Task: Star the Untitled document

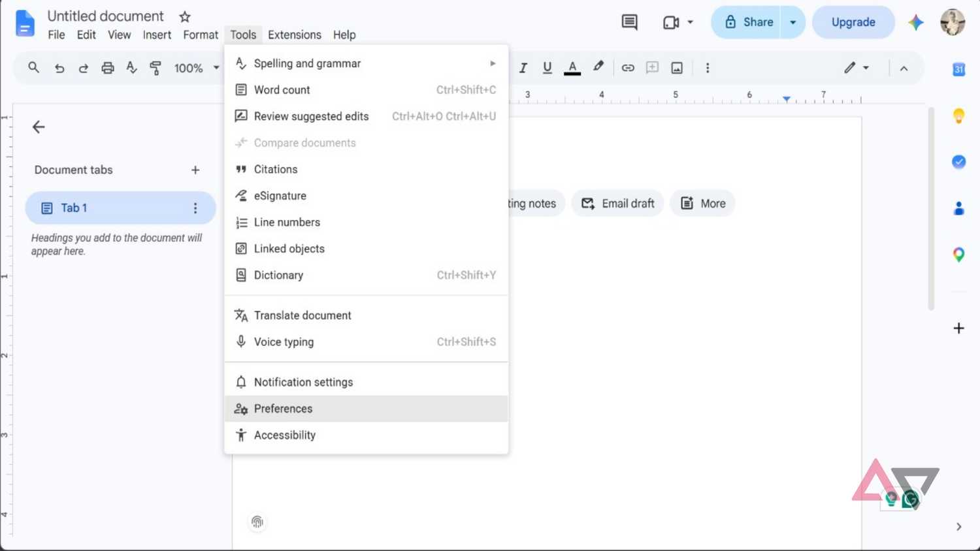Action: point(185,17)
